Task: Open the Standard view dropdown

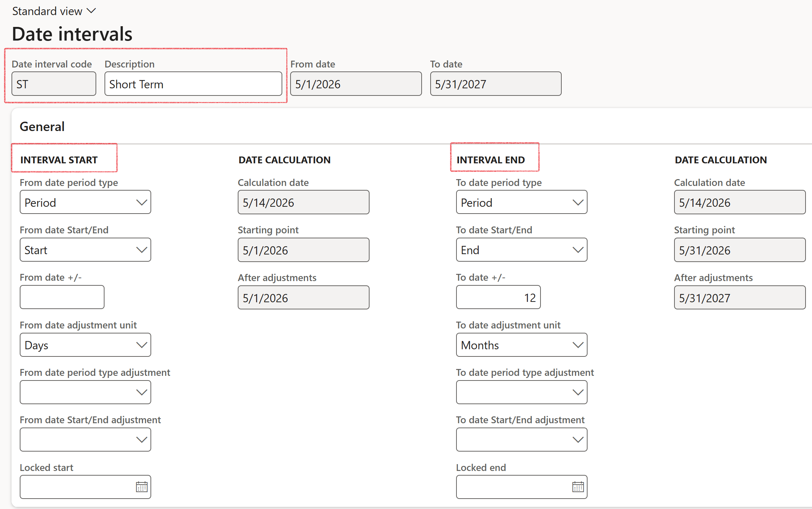Action: (x=54, y=11)
